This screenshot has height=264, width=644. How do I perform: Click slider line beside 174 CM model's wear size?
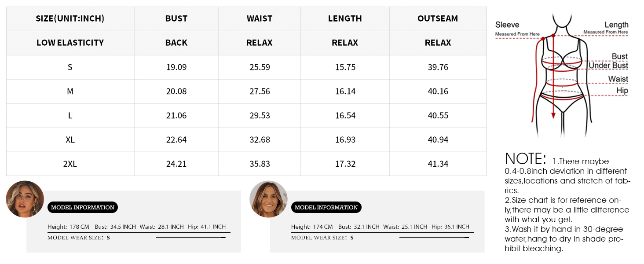coord(434,238)
